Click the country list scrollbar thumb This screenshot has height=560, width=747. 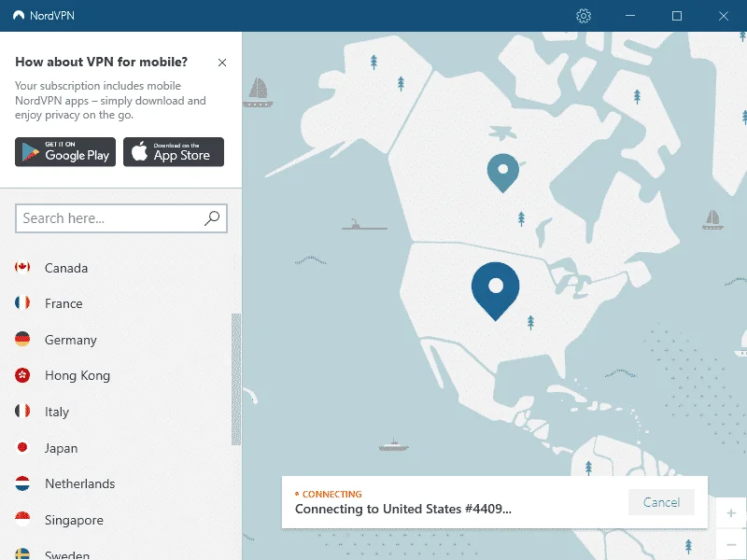236,380
